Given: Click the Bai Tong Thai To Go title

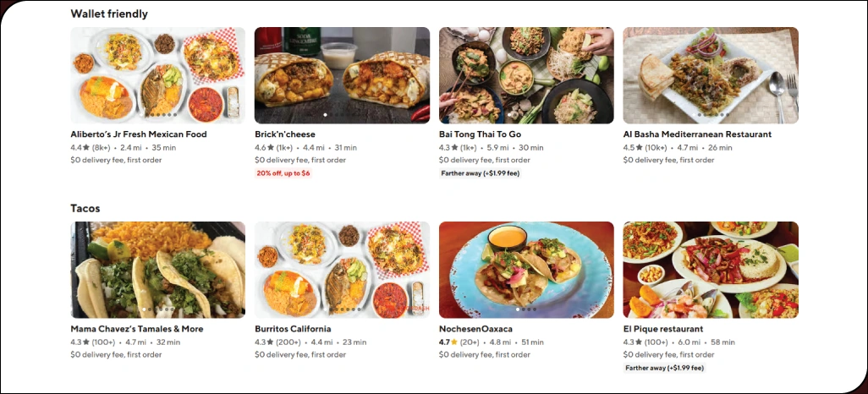Looking at the screenshot, I should (x=480, y=134).
